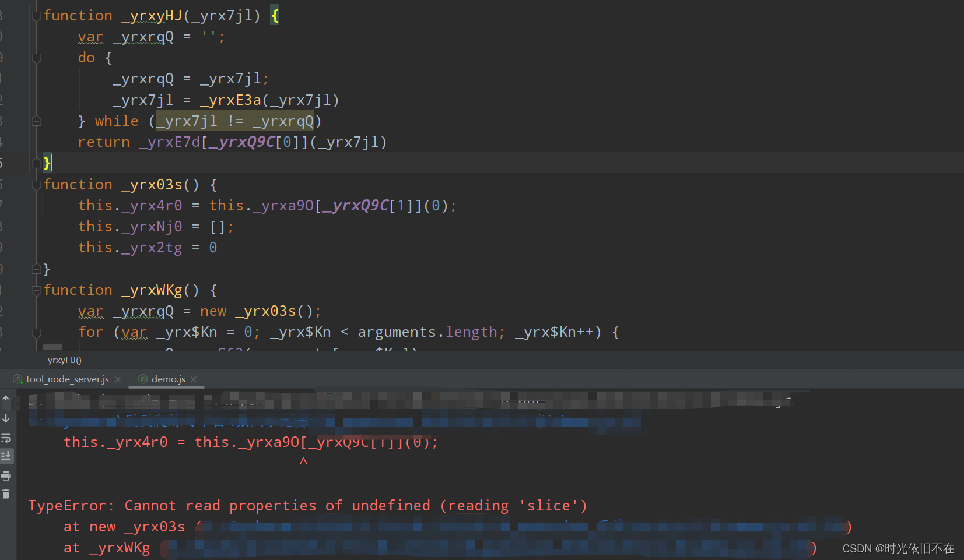This screenshot has height=560, width=964.
Task: Click 'arguments.length' in the for loop
Action: coord(427,332)
